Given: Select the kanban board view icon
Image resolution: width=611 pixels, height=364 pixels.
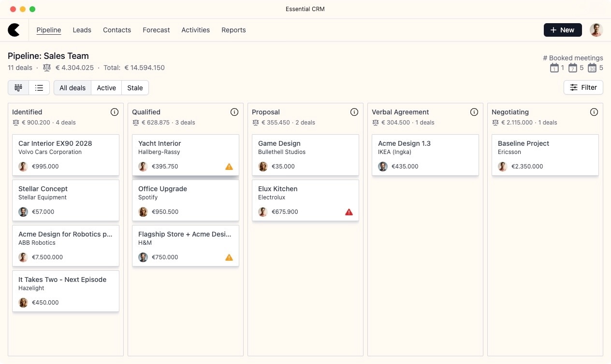Looking at the screenshot, I should 18,87.
